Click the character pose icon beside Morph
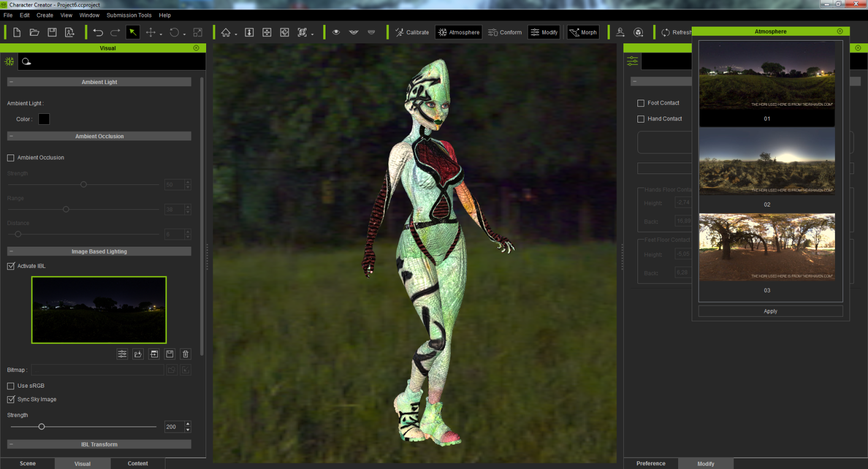This screenshot has width=868, height=469. [x=621, y=33]
